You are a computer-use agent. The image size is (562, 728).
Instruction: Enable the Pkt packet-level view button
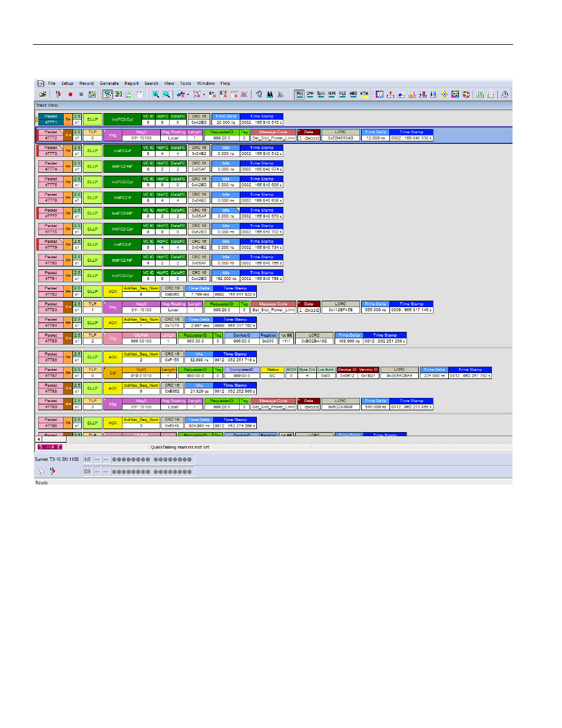299,94
